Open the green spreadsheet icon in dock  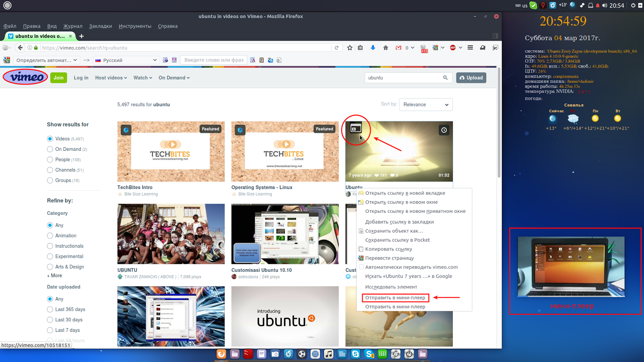tap(382, 354)
